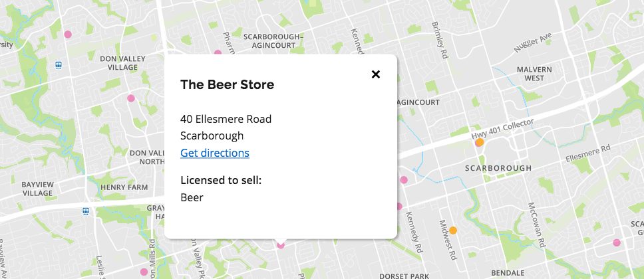644x279 pixels.
Task: Select pink marker peeking above the popup's top edge
Action: point(218,52)
